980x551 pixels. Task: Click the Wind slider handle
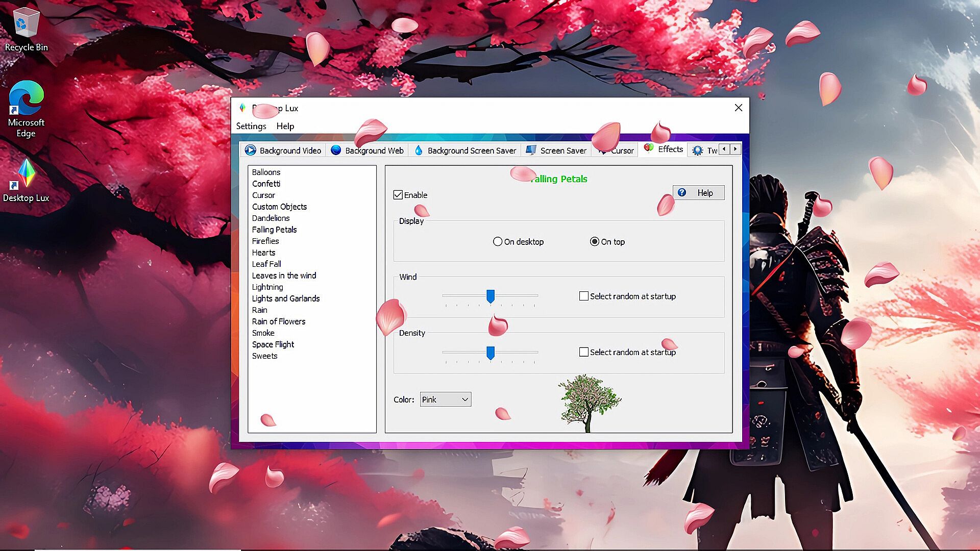point(491,296)
